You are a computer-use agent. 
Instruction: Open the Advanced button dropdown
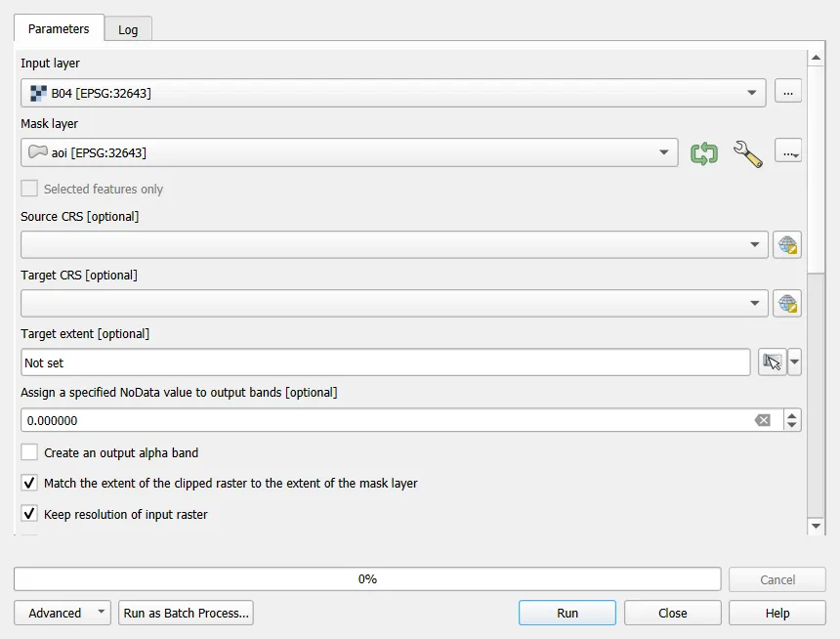[x=101, y=613]
